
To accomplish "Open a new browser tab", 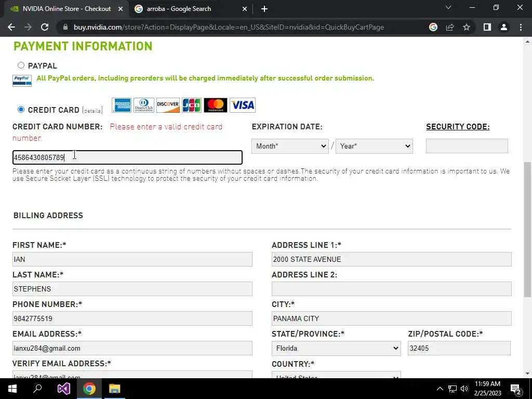I will click(264, 9).
